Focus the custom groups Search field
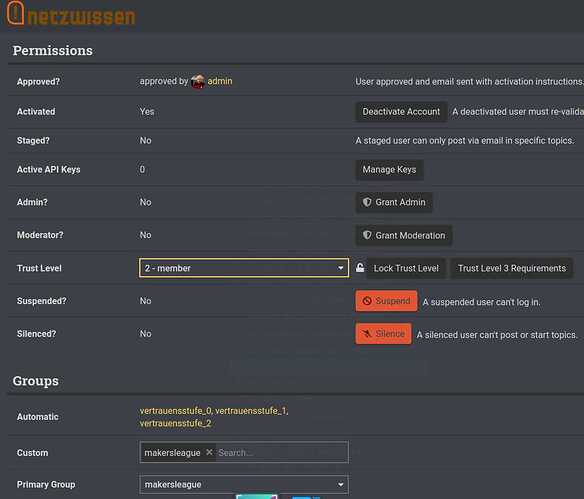Screen dimensions: 584x499 click(x=282, y=452)
